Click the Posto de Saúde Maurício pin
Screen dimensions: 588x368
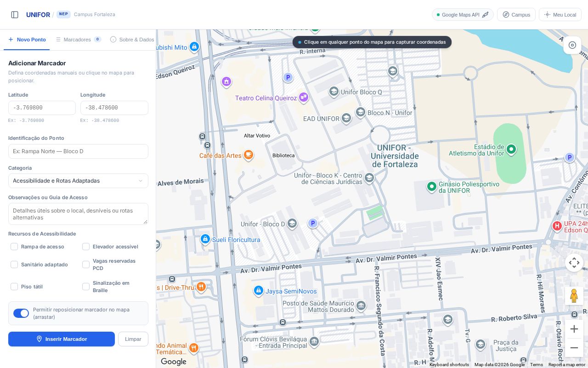click(x=361, y=305)
